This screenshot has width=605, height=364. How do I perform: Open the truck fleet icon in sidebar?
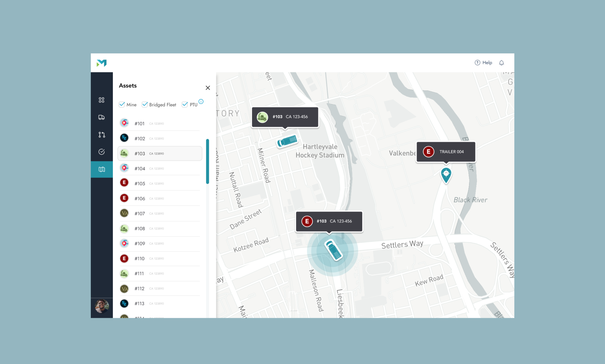click(101, 117)
